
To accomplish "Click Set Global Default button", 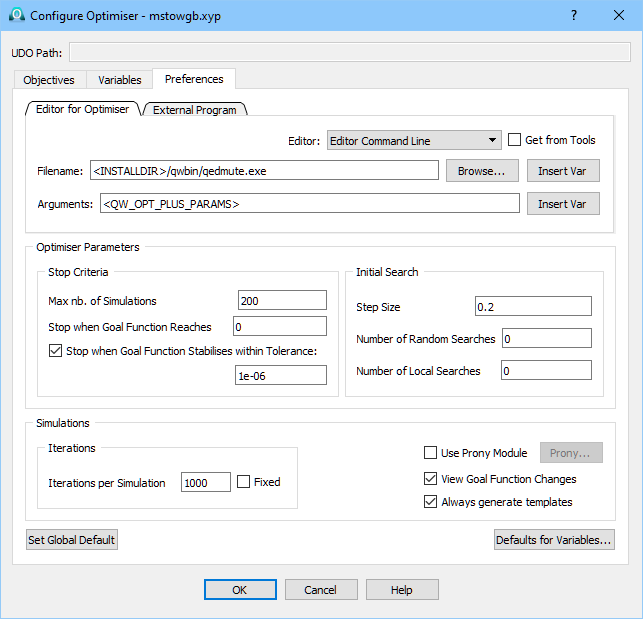I will [72, 540].
